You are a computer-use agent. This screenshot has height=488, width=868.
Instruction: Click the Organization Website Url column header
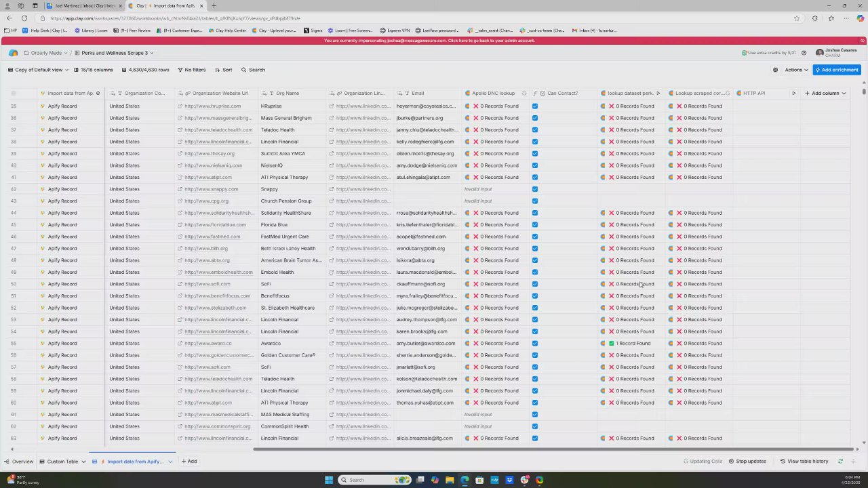tap(216, 93)
